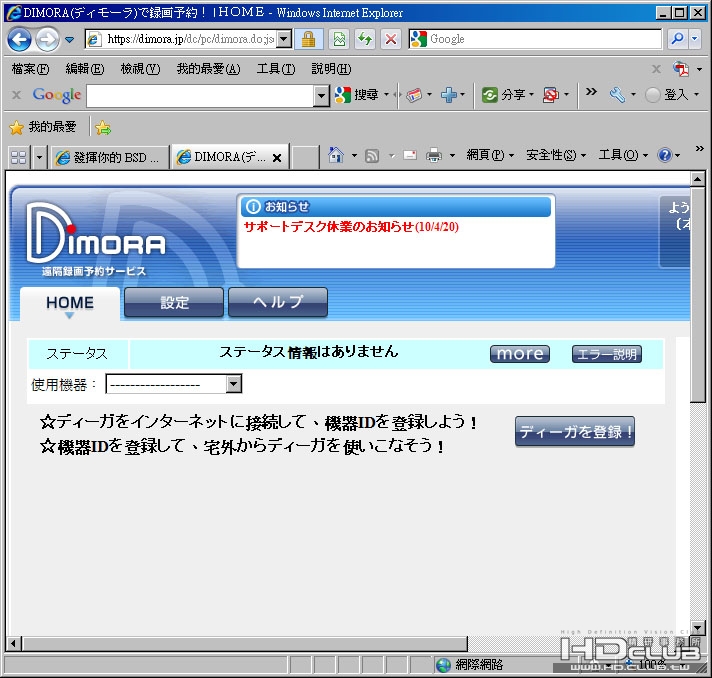Screen dimensions: 712x678
Task: Open the 安全性(S) command bar menu
Action: coord(555,155)
